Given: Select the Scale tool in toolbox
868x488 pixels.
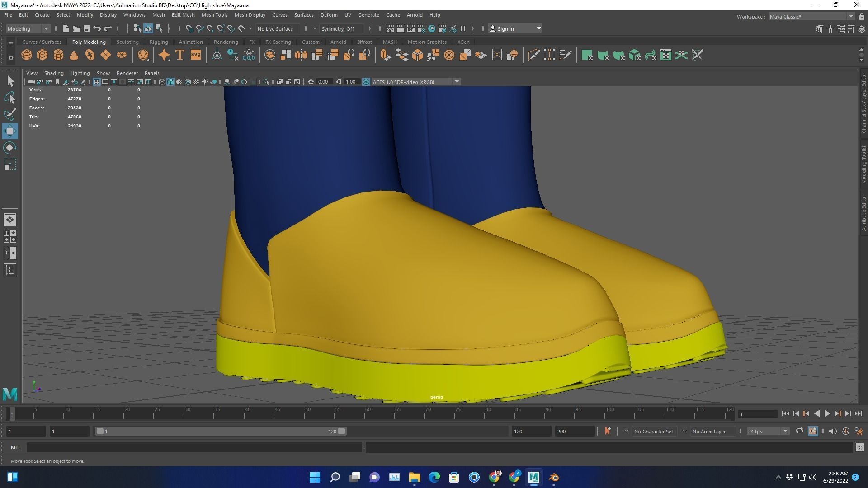Looking at the screenshot, I should click(x=10, y=164).
